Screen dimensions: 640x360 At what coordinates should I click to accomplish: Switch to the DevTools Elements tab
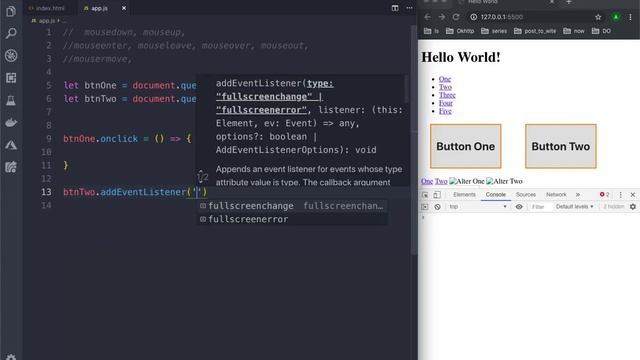pyautogui.click(x=464, y=195)
